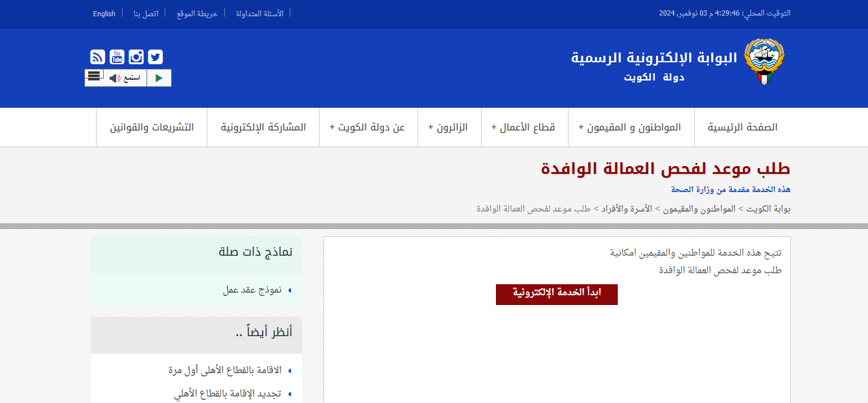Click 'ابدأ الخدمة الإلكترونية' start service button
The width and height of the screenshot is (868, 403).
(556, 293)
